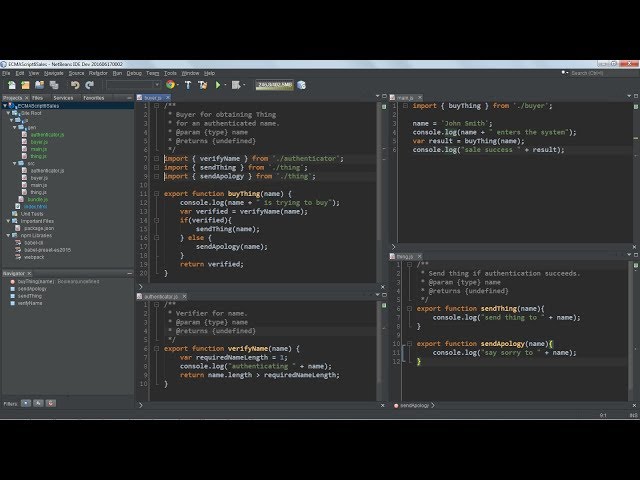The image size is (640, 480).
Task: Fold the buyThing function at line 11
Action: pos(156,194)
